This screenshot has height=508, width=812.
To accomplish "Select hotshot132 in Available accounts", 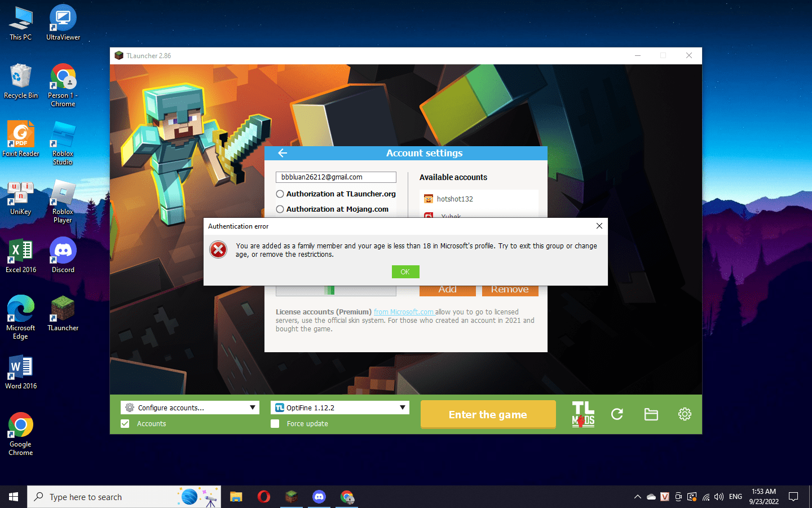I will pos(479,199).
